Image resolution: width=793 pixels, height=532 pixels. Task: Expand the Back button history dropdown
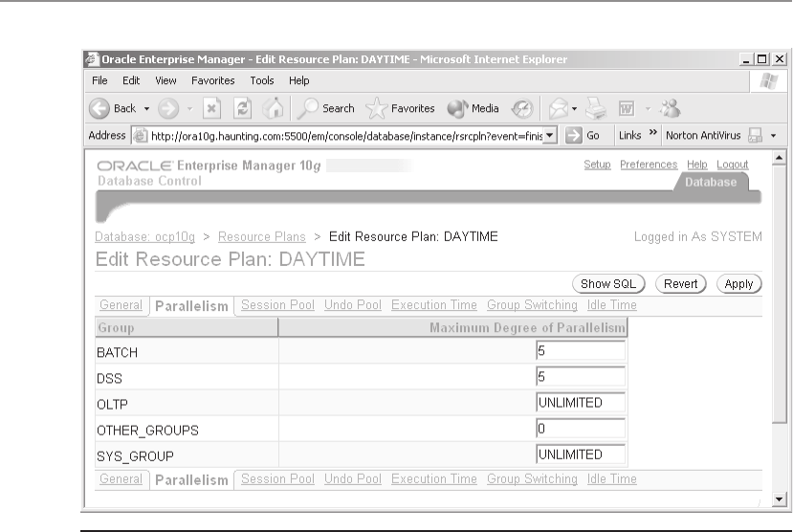click(x=146, y=109)
